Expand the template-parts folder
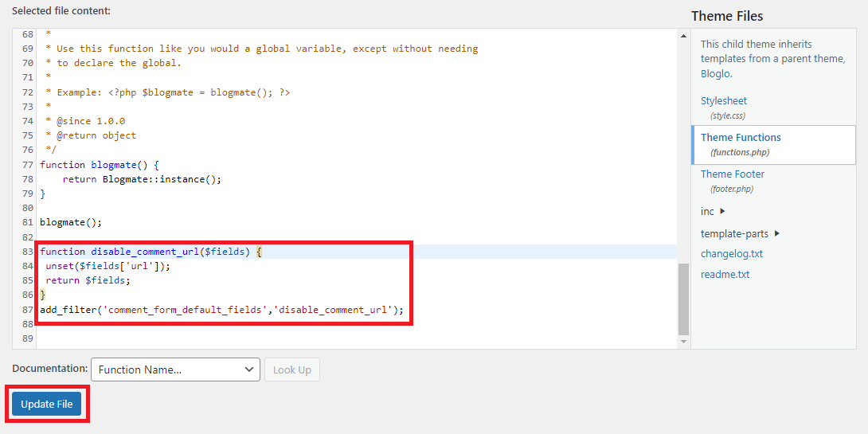The width and height of the screenshot is (868, 434). click(x=740, y=233)
